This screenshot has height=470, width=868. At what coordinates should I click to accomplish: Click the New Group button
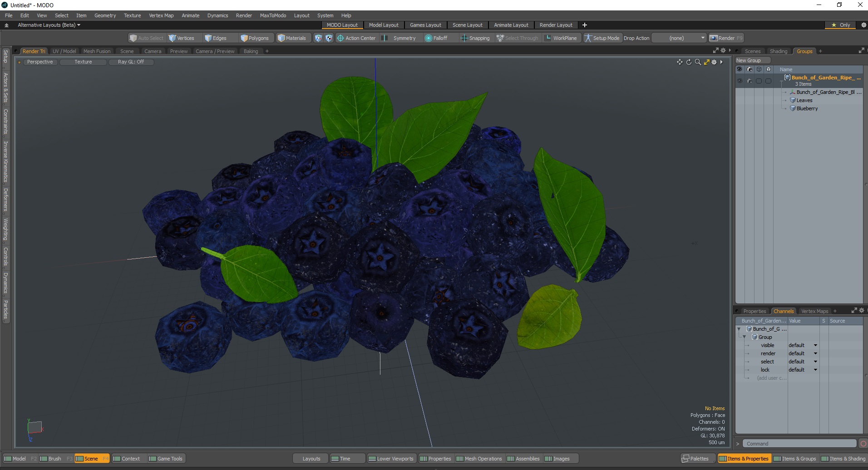[x=753, y=60]
